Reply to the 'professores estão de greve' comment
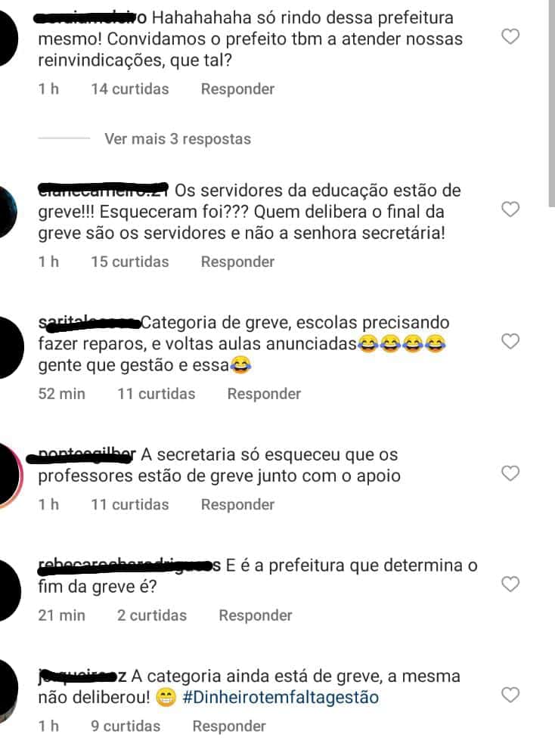The width and height of the screenshot is (555, 756). pyautogui.click(x=237, y=504)
